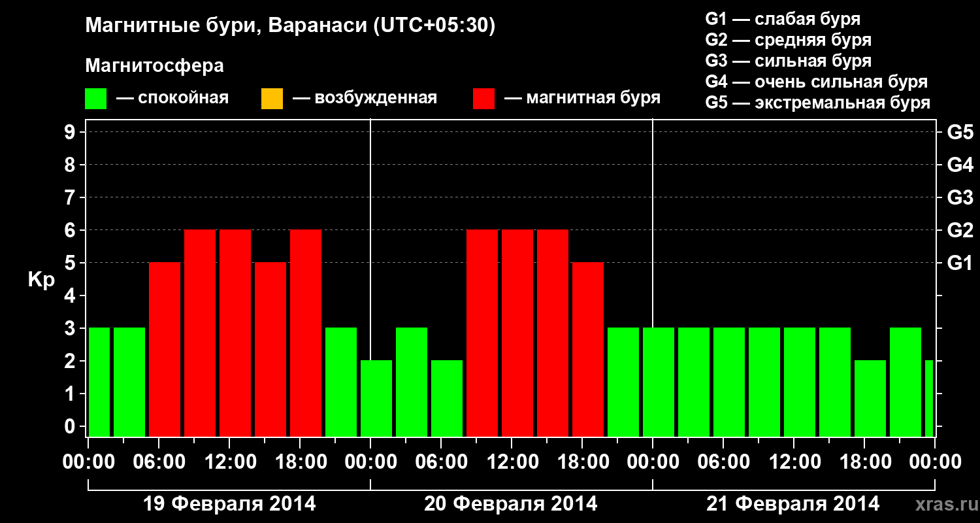Select red Kp 5 bar above 06:00, 19 February

tap(165, 350)
